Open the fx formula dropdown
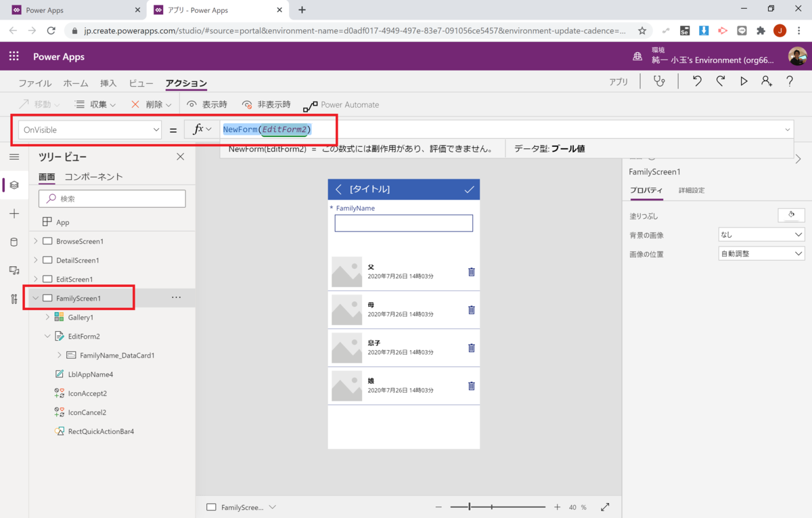Viewport: 812px width, 518px height. 202,129
